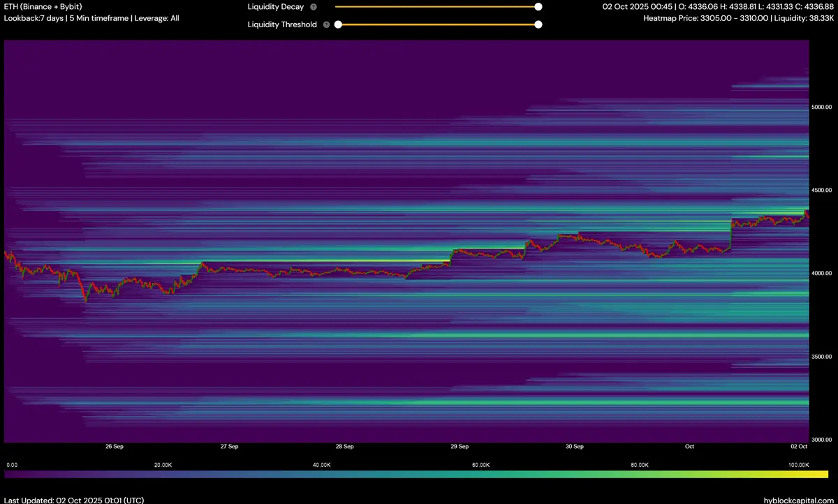Click the 100.00K end of color scale

point(798,465)
